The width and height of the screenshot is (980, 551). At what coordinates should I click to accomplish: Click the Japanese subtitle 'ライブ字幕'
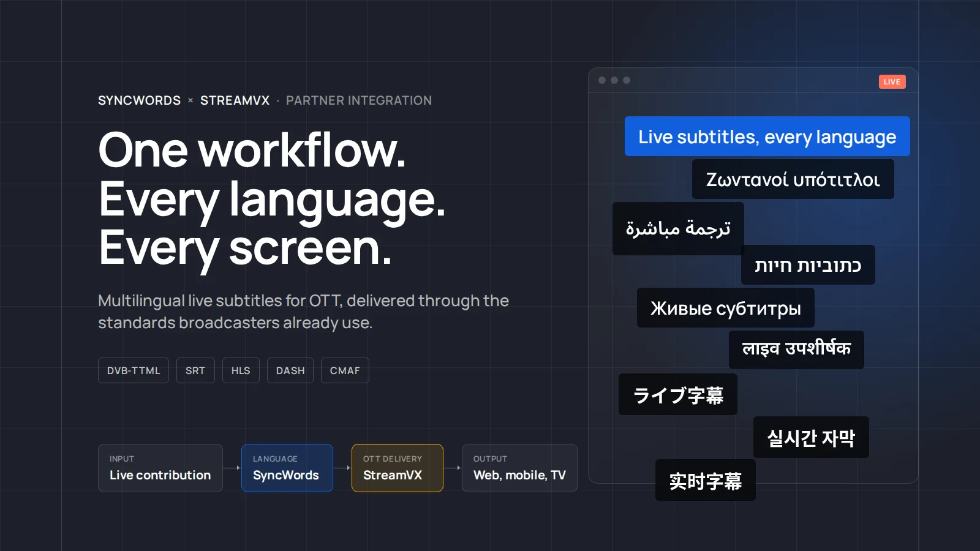click(x=678, y=394)
